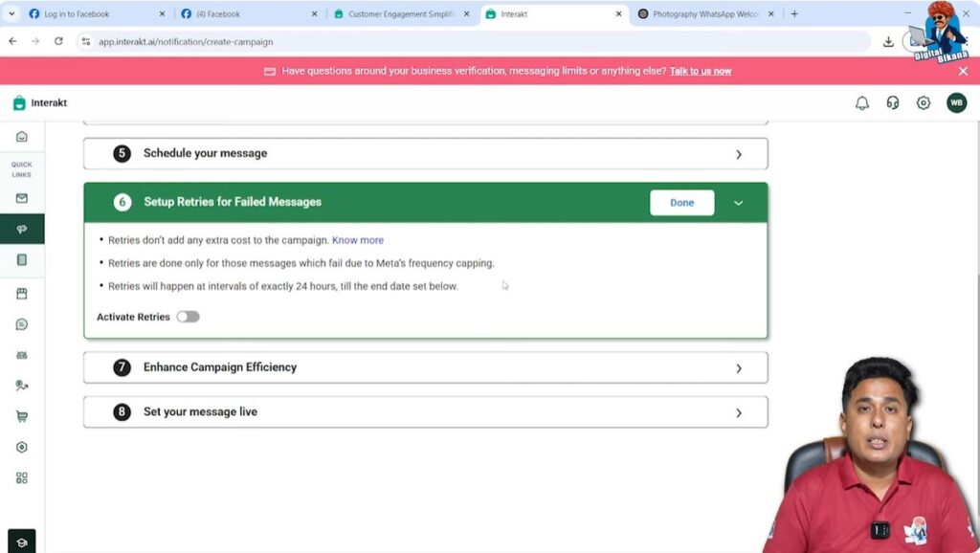Click the Done button for retries setup
The width and height of the screenshot is (980, 553).
tap(681, 203)
